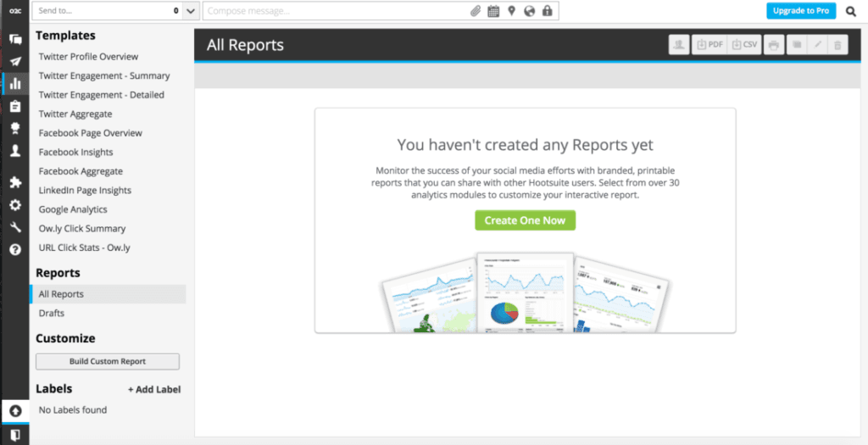Viewport: 868px width, 445px height.
Task: Open All Reports in sidebar
Action: [108, 294]
